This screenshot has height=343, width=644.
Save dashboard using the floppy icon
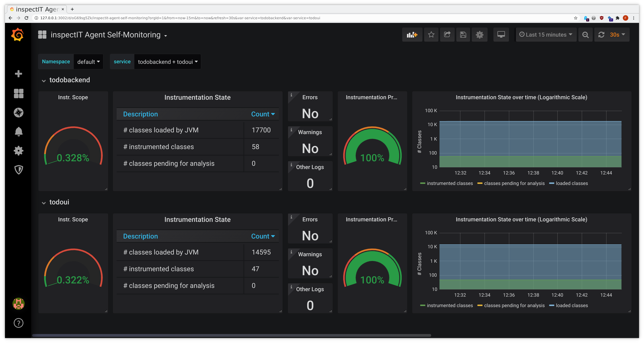463,35
